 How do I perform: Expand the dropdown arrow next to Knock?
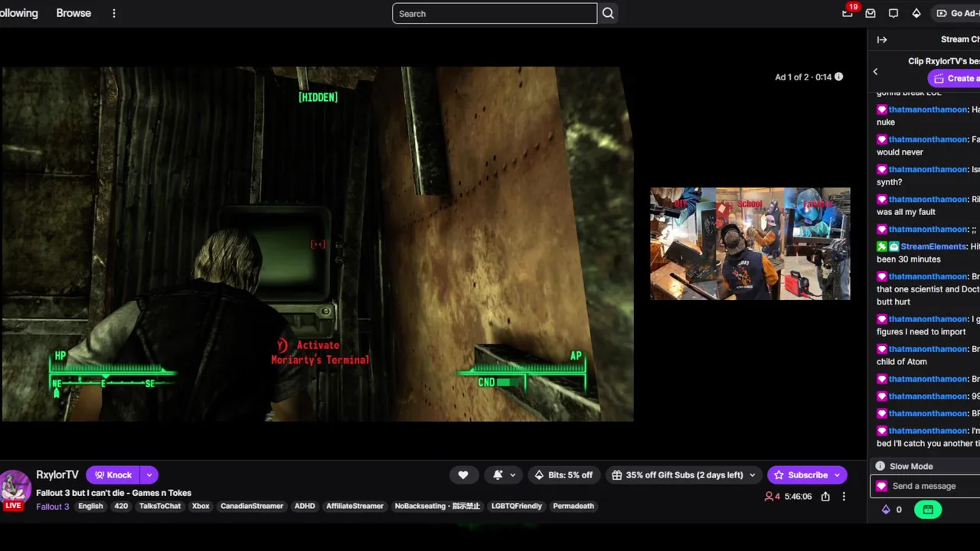(x=149, y=475)
